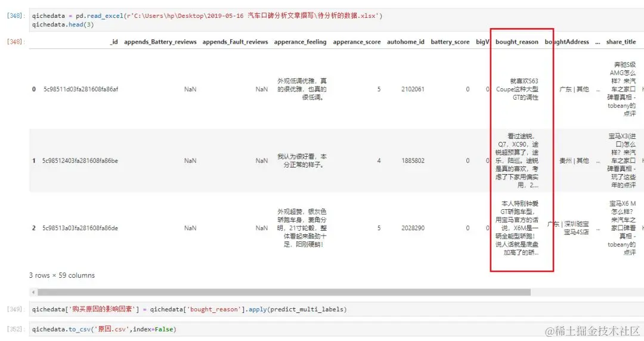
Task: Click autohome_id value 2102061
Action: coord(413,89)
